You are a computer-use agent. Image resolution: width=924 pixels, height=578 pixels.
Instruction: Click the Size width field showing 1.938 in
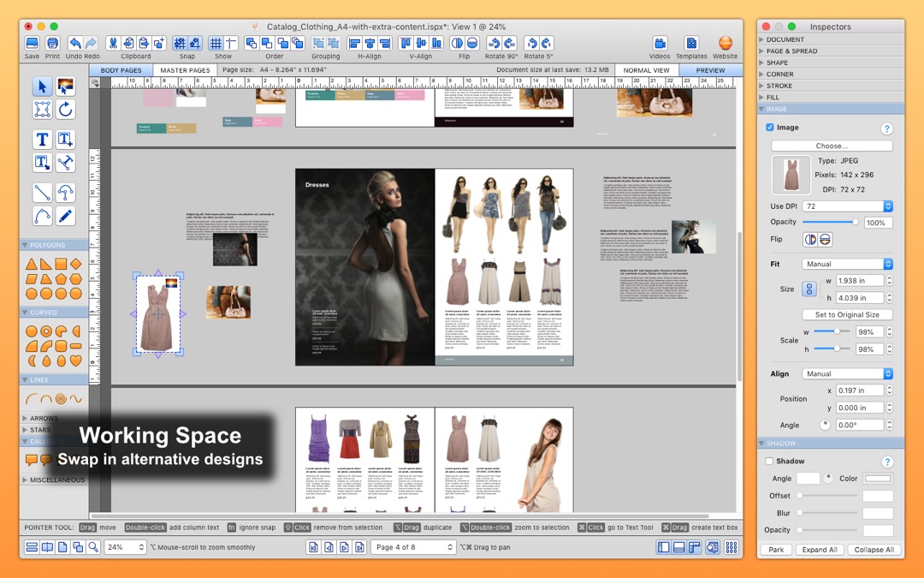860,281
